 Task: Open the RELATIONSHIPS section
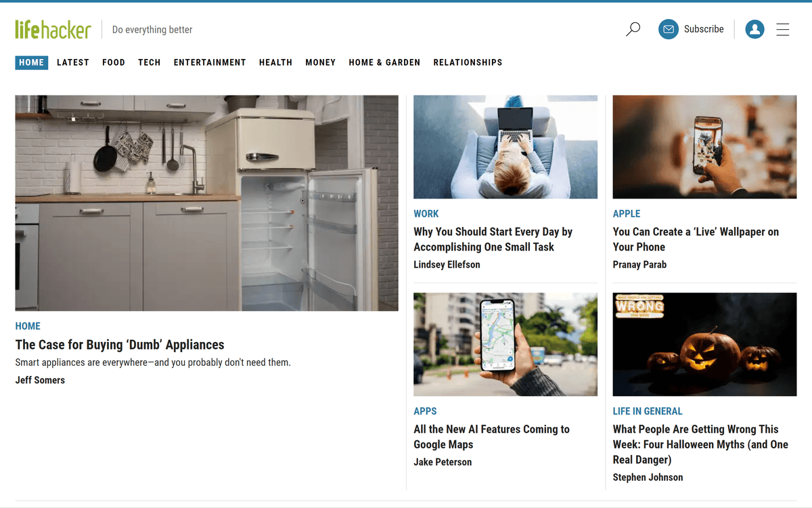pyautogui.click(x=468, y=62)
